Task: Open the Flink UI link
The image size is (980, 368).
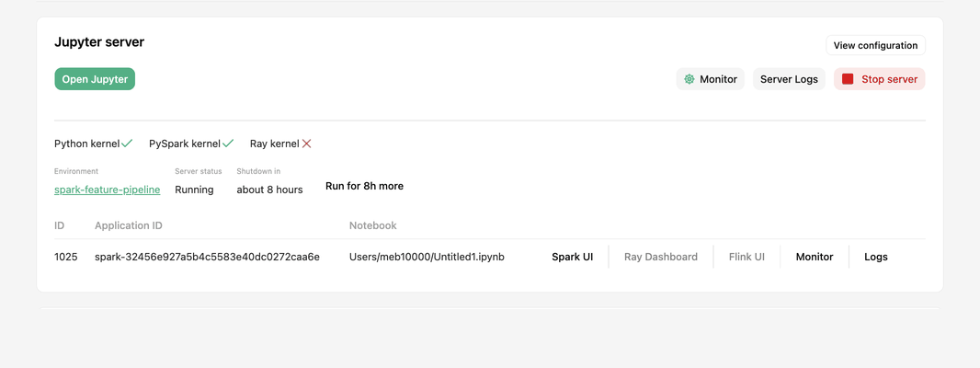Action: [x=746, y=257]
